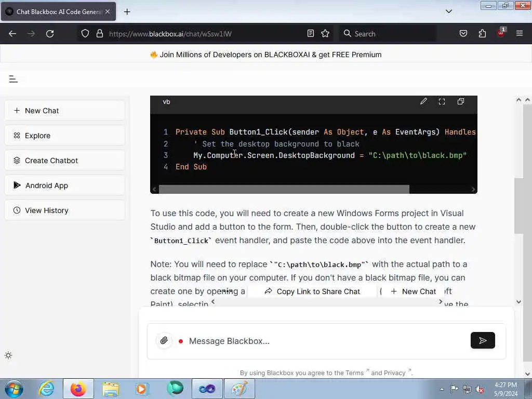Open media player taskbar icon
The height and width of the screenshot is (399, 532).
point(142,389)
